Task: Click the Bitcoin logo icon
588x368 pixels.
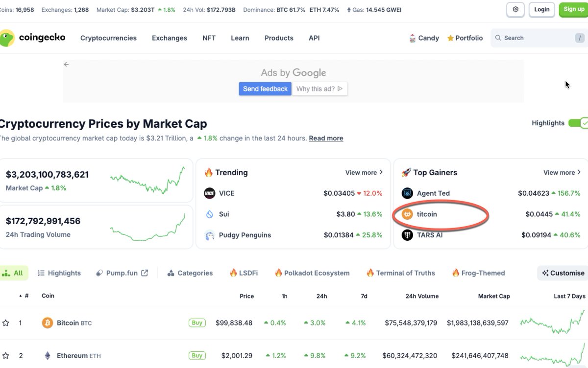Action: [48, 323]
